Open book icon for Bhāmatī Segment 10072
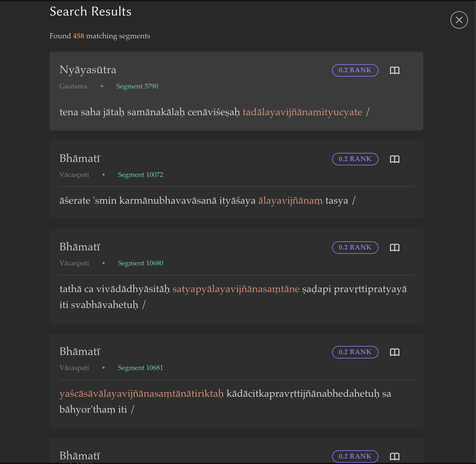This screenshot has width=476, height=464. (394, 159)
